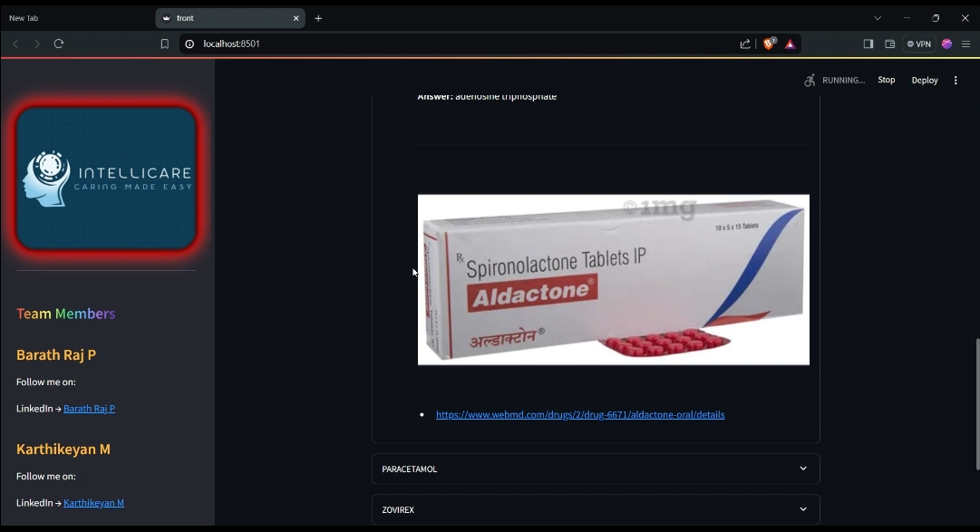The width and height of the screenshot is (980, 532).
Task: Open the tab search dropdown arrow
Action: [878, 18]
